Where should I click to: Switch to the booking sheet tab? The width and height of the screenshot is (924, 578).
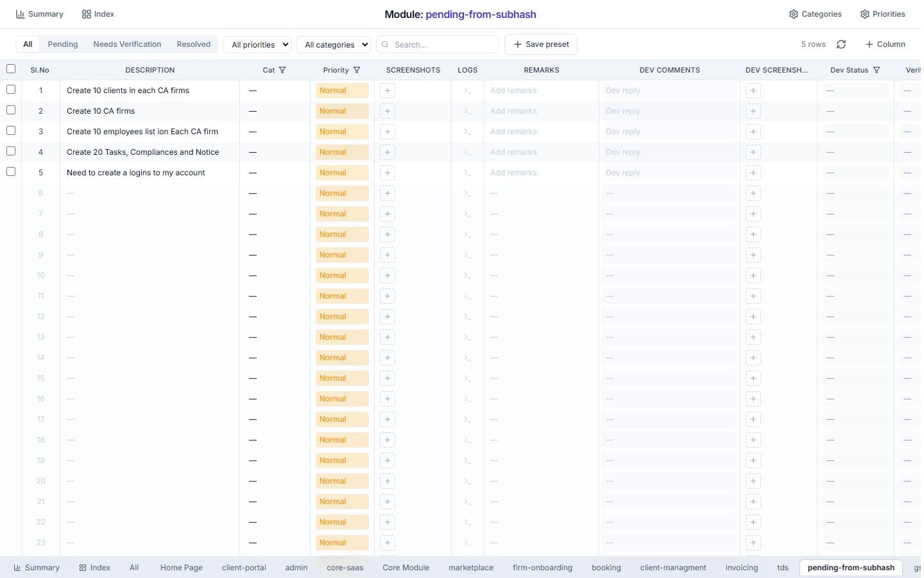coord(606,568)
